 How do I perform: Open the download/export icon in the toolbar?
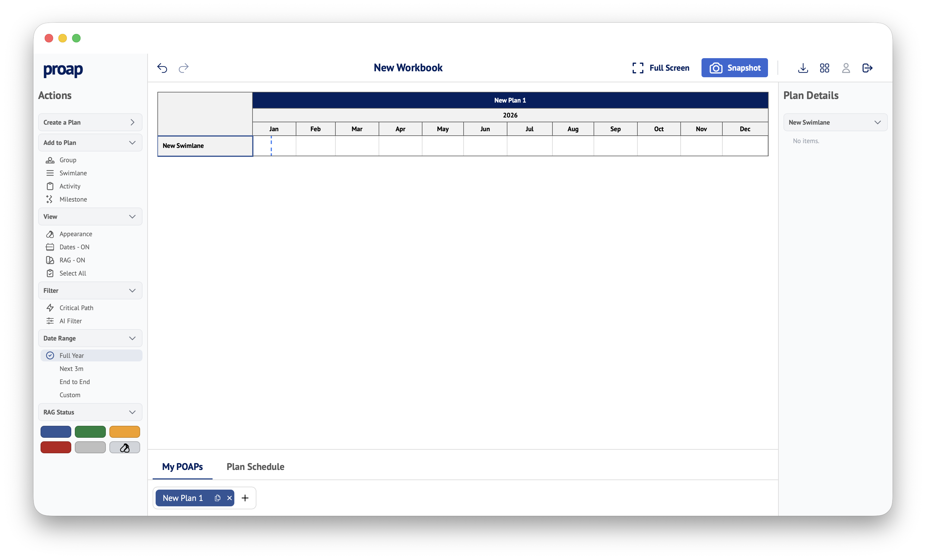803,68
